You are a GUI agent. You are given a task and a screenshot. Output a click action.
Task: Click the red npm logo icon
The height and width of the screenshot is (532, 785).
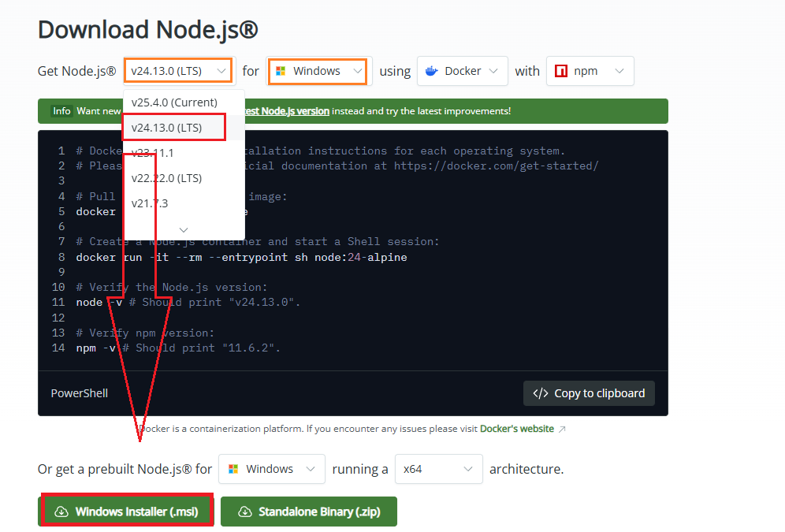[x=561, y=71]
